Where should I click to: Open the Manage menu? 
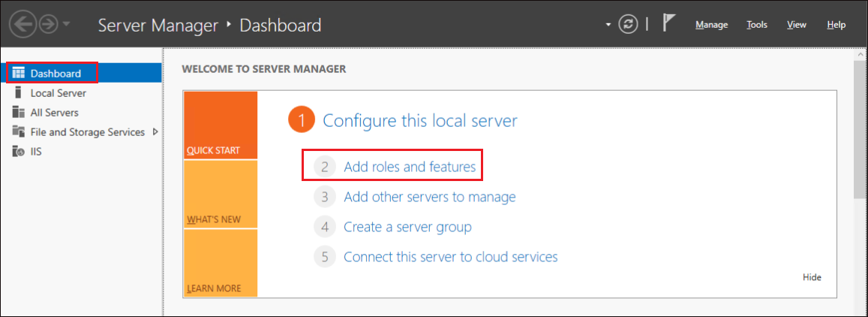[711, 25]
